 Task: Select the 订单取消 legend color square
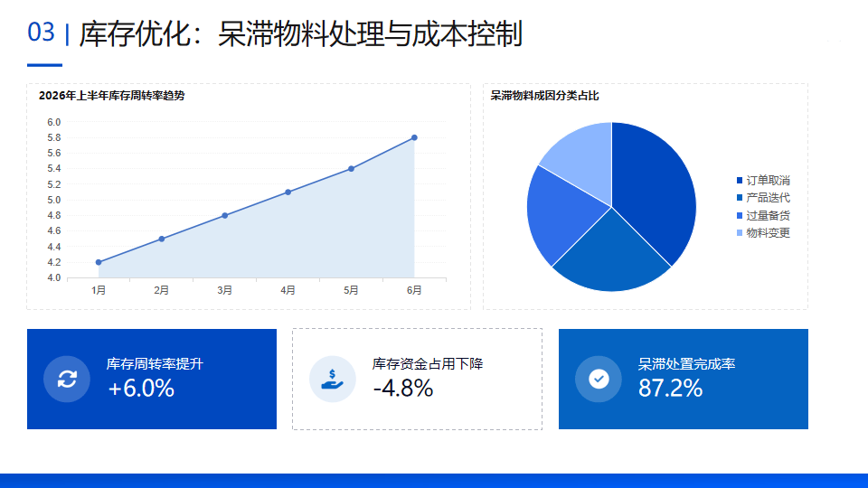740,181
